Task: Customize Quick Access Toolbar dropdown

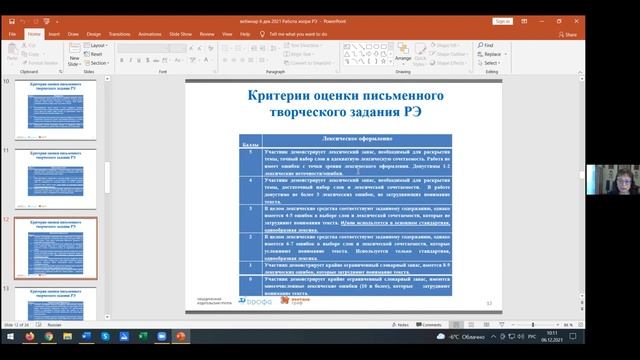Action: [x=57, y=21]
